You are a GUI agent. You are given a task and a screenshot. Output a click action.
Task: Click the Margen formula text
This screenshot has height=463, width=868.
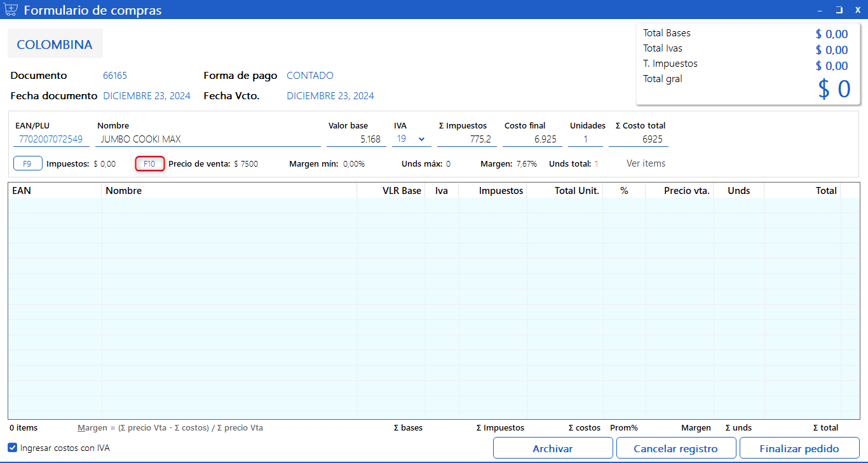point(170,428)
